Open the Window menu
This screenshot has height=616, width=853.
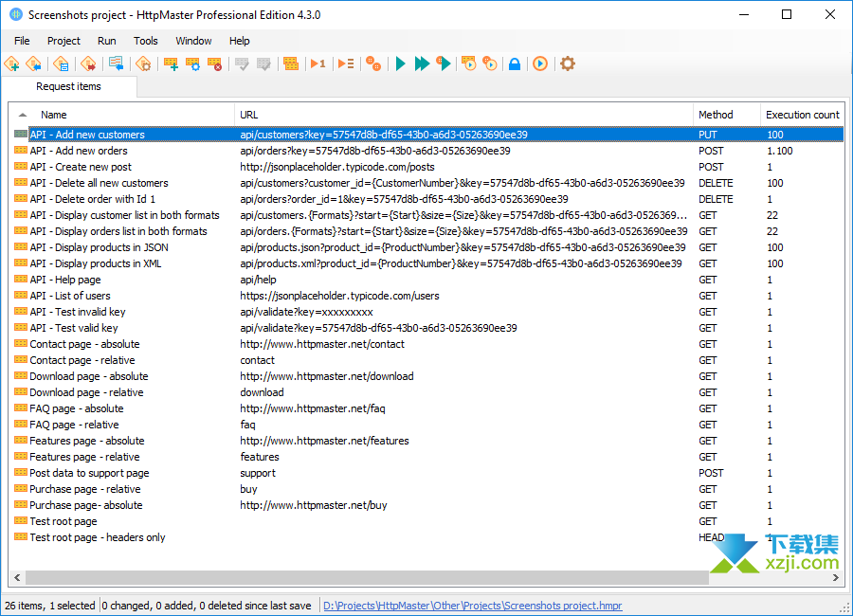193,41
